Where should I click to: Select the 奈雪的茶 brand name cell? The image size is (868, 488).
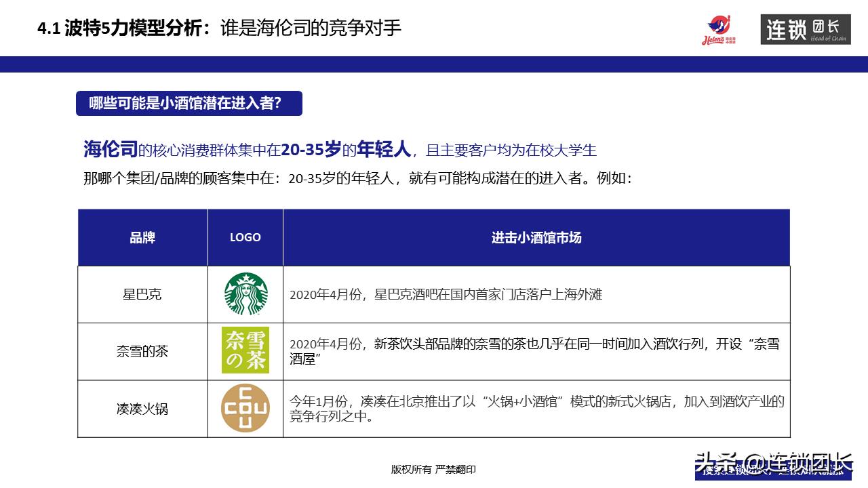[142, 351]
